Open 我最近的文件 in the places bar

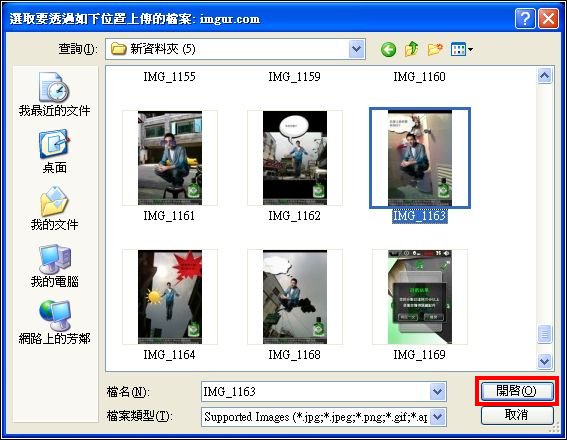pos(54,94)
